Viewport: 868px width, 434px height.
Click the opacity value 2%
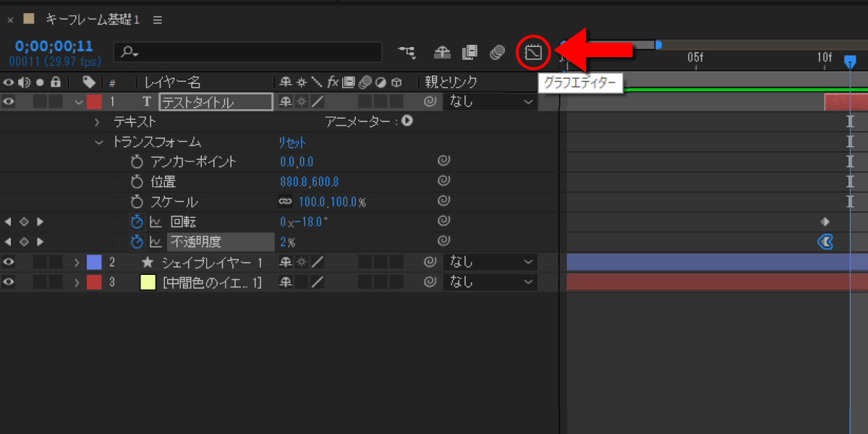(288, 242)
